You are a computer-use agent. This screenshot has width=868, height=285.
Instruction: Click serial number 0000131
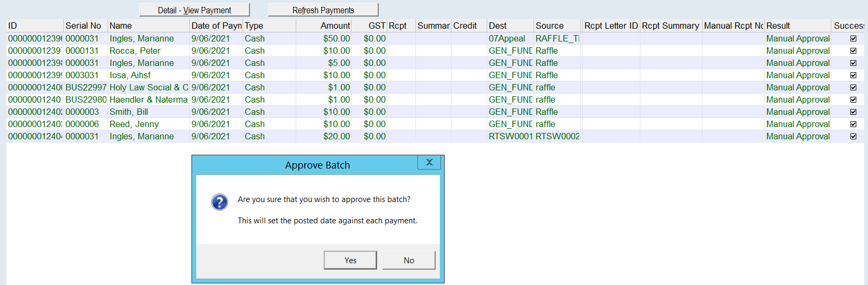click(x=86, y=51)
